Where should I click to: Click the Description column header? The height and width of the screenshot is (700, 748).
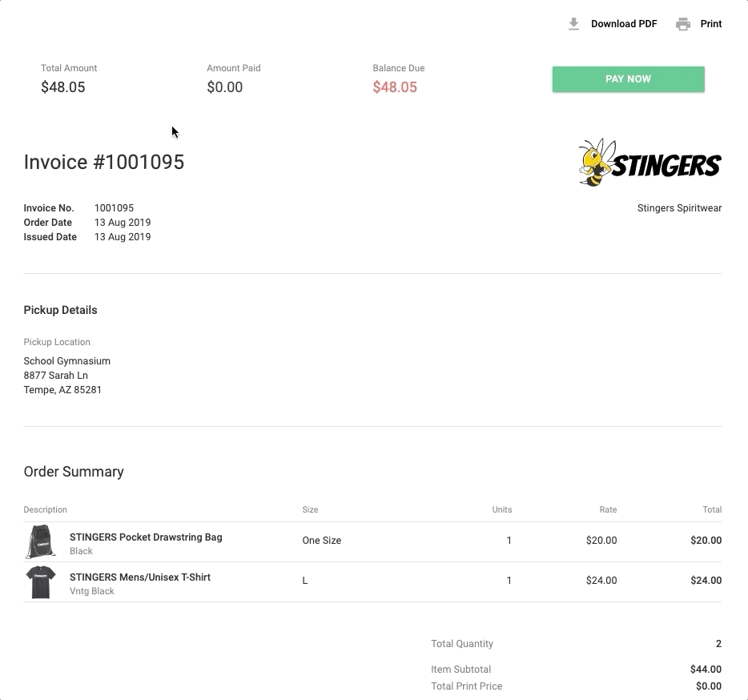coord(46,509)
